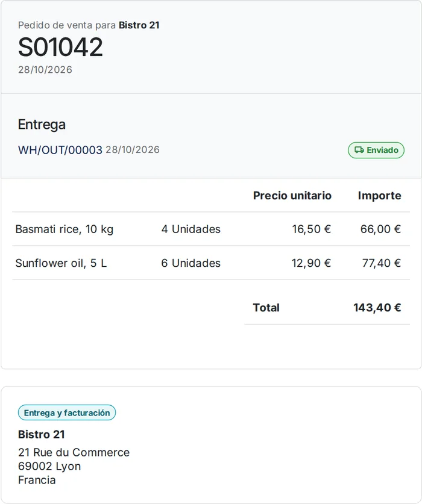Click the amount 77,40 €

coord(382,263)
